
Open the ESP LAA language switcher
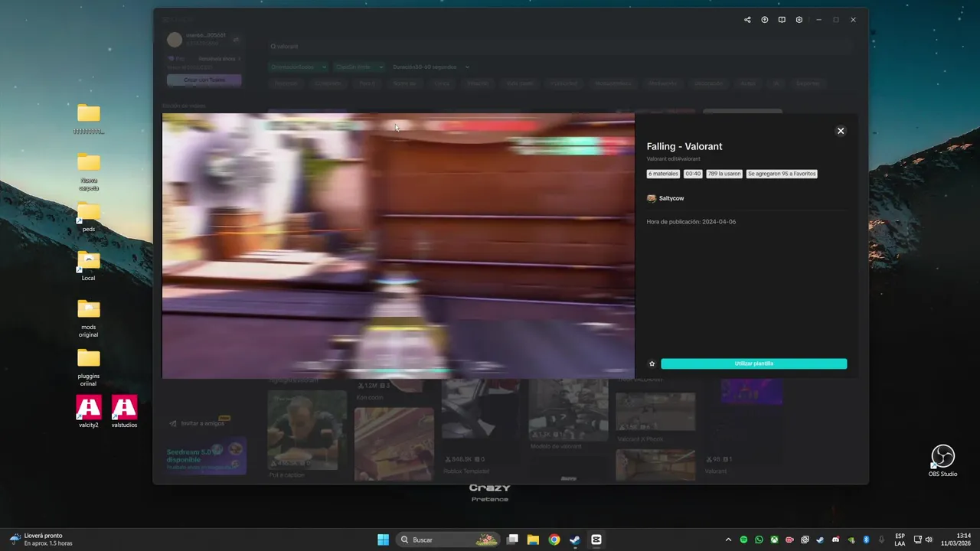(900, 540)
